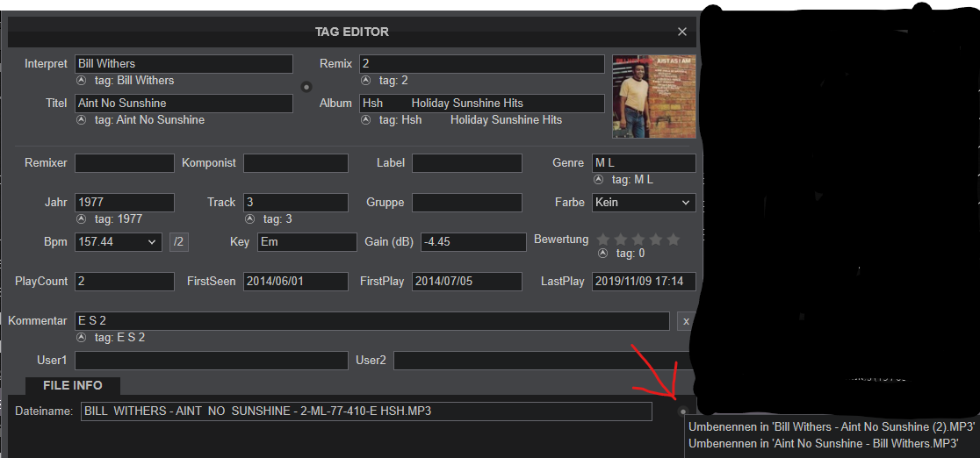Click the empty Label field
This screenshot has width=980, height=458.
point(467,163)
